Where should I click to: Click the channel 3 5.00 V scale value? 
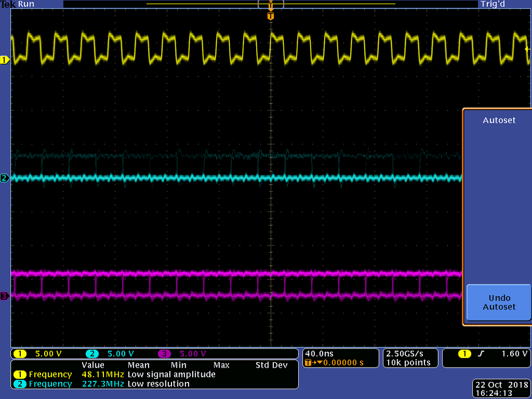coord(193,354)
